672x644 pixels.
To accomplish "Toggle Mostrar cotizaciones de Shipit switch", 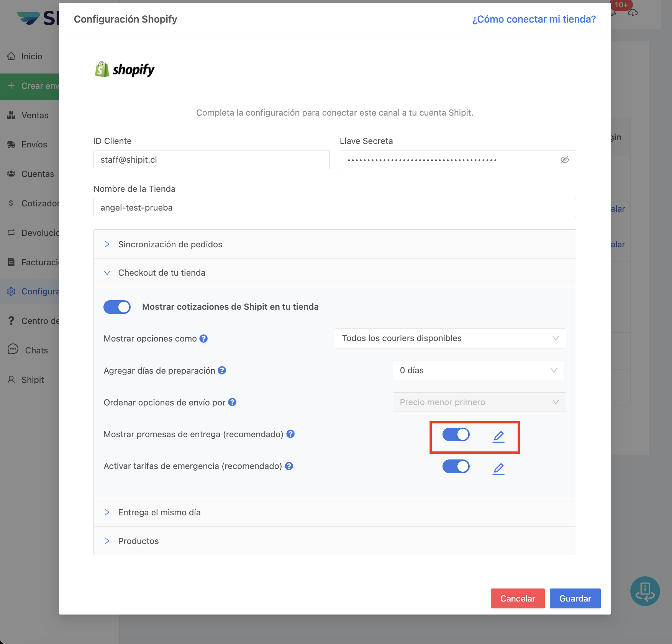I will [117, 307].
